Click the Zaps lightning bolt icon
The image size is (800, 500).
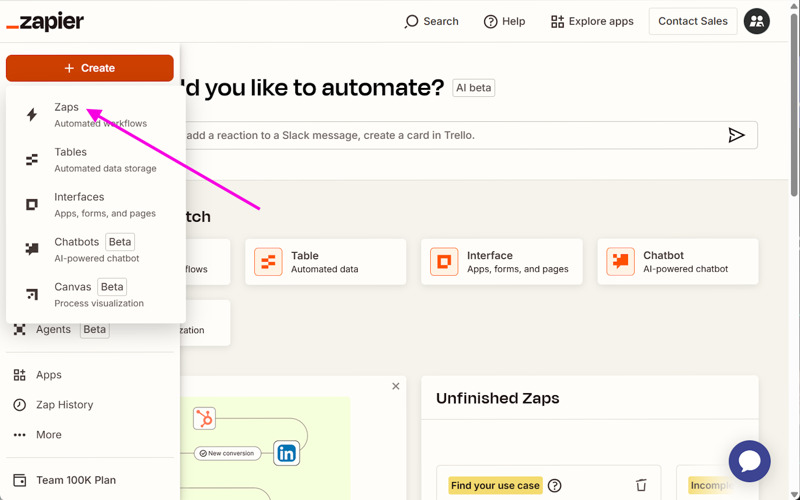[x=32, y=115]
